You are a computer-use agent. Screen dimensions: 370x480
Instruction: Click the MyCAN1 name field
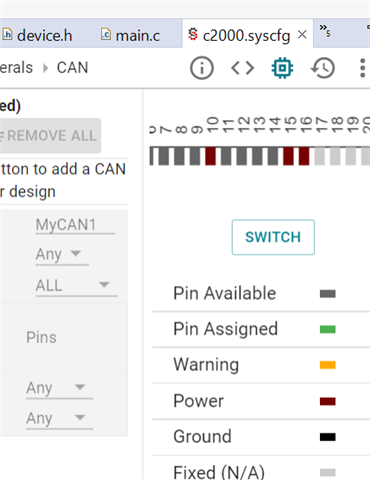75,225
